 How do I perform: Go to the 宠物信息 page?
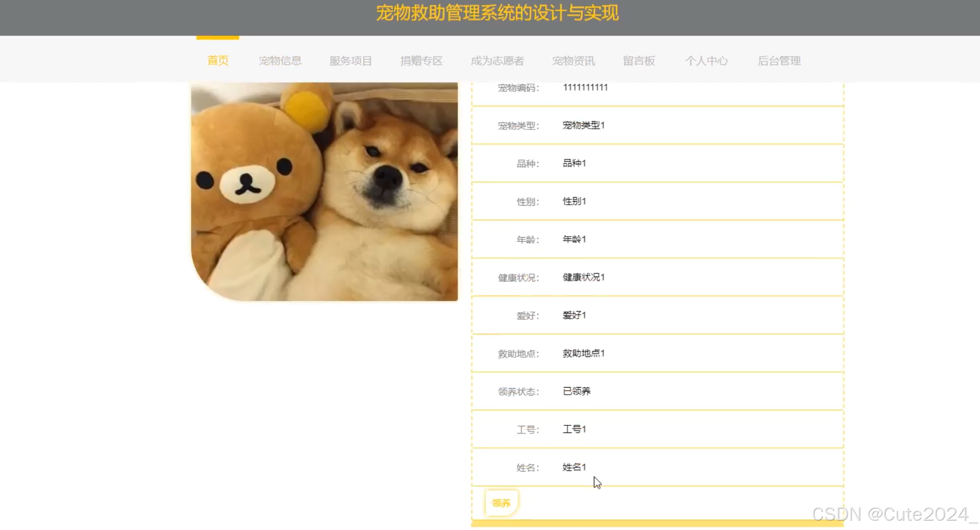coord(280,61)
